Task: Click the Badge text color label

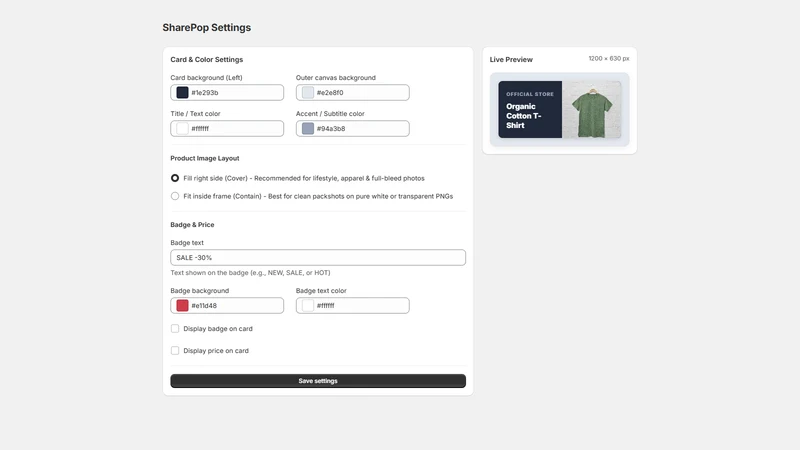Action: 321,291
